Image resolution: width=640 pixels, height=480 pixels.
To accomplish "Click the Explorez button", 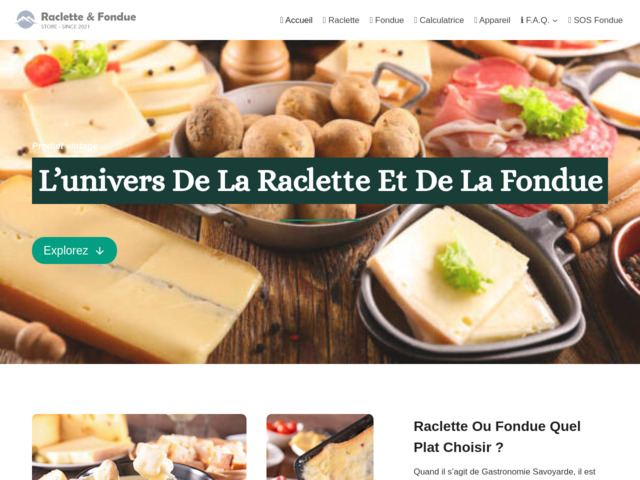I will tap(74, 250).
